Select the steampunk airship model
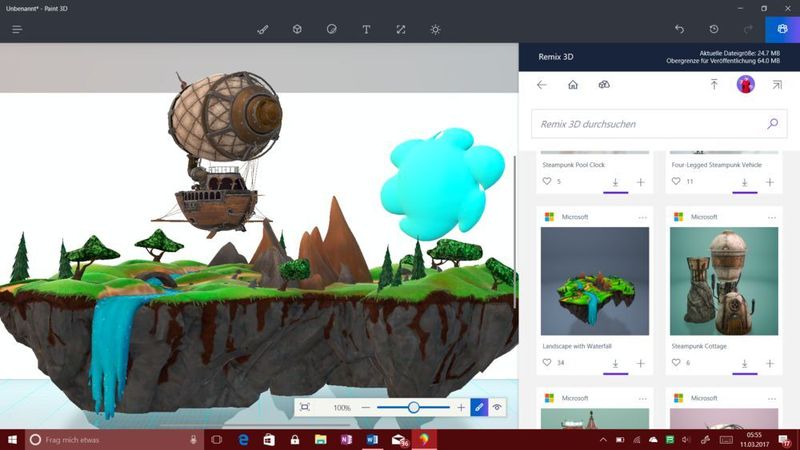 [219, 153]
